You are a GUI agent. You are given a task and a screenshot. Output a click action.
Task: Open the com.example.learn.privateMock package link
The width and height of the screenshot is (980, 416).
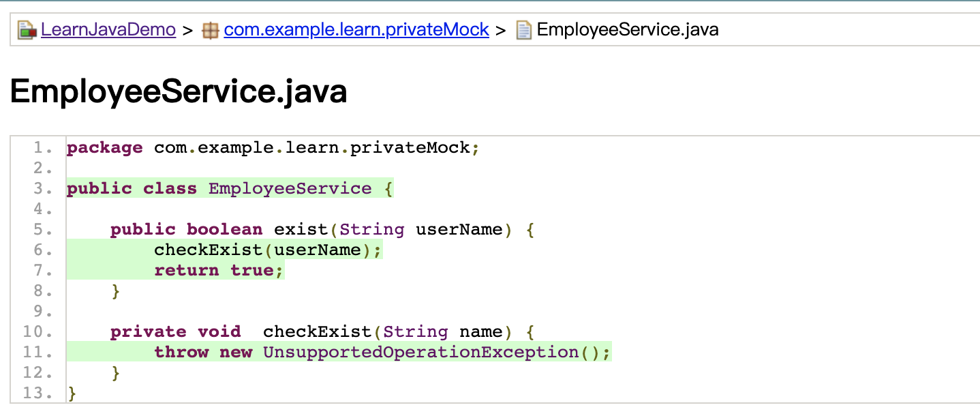[356, 30]
